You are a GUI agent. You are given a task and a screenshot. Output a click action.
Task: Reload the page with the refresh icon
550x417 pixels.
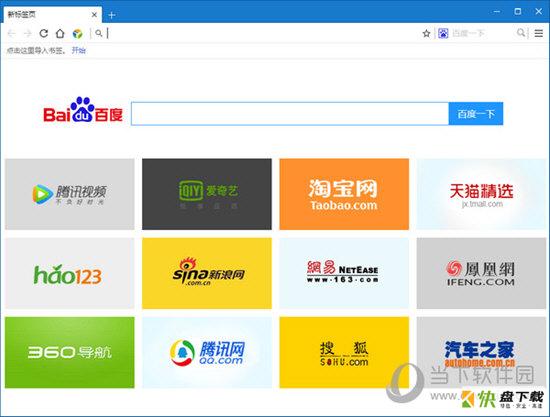pos(43,33)
